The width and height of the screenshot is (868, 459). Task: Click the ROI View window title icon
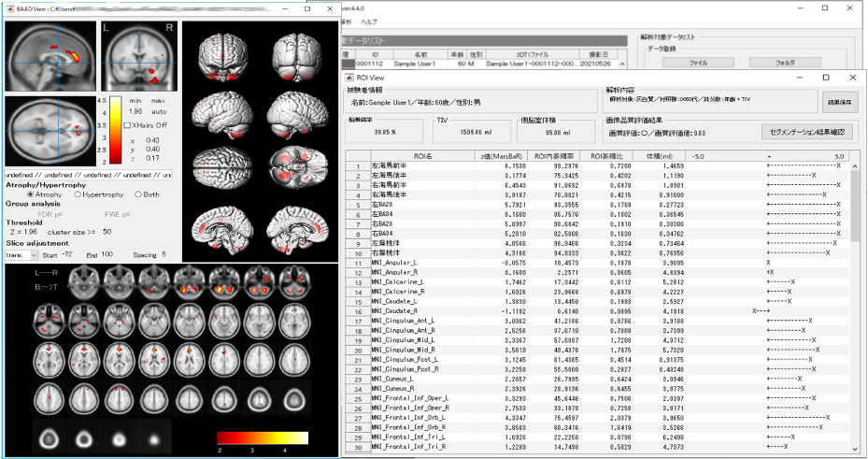click(x=350, y=78)
